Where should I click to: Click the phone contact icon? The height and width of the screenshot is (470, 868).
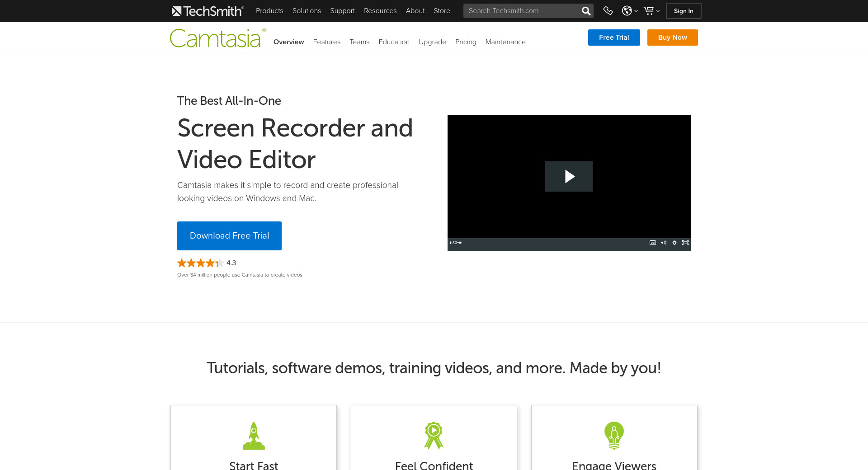608,11
